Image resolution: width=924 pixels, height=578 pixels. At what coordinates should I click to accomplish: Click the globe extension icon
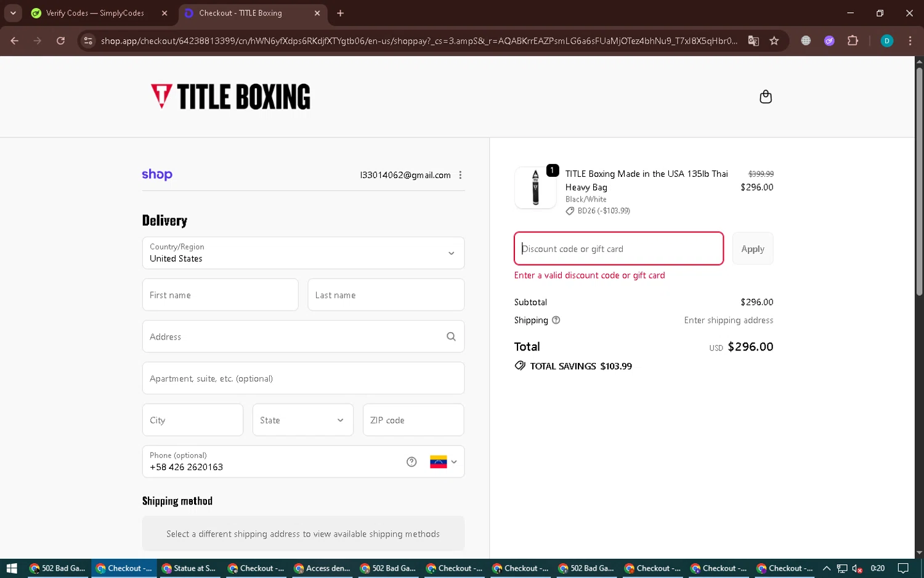806,41
